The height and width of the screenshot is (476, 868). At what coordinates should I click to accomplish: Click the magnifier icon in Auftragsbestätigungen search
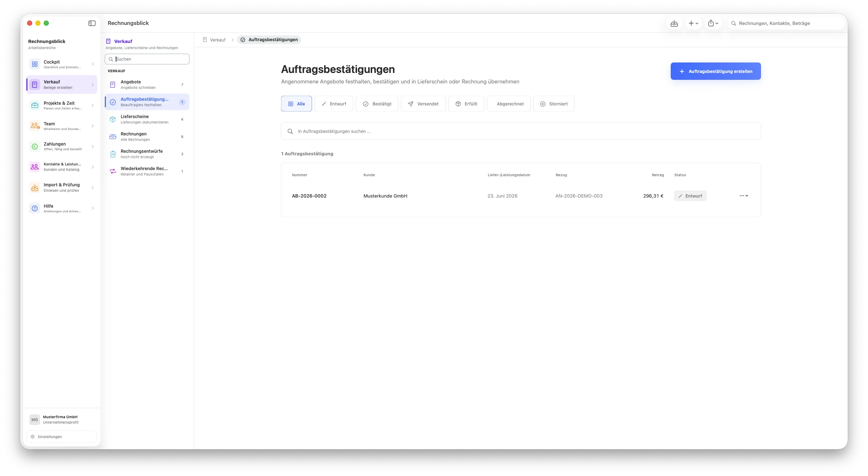tap(290, 131)
